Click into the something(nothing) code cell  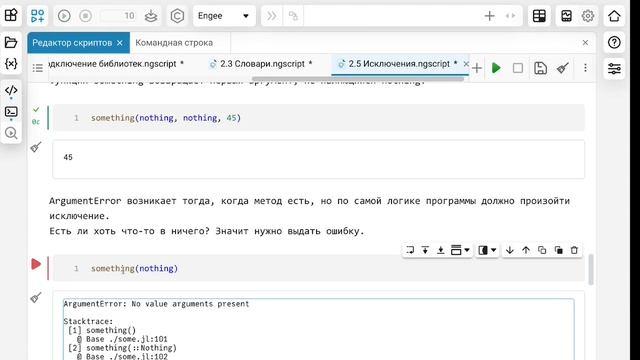tap(319, 269)
